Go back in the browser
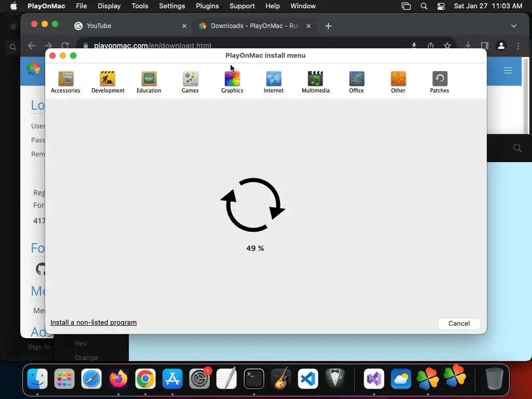The image size is (532, 399). point(32,46)
